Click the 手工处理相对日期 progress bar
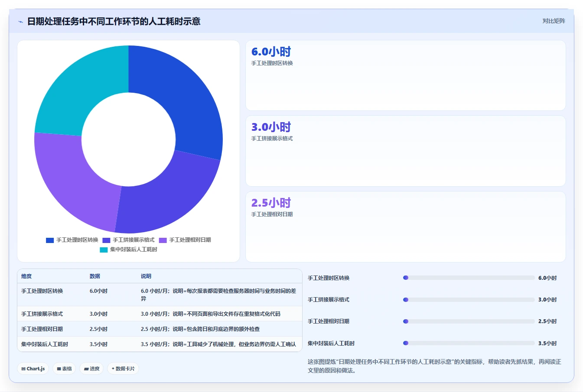 (x=469, y=321)
